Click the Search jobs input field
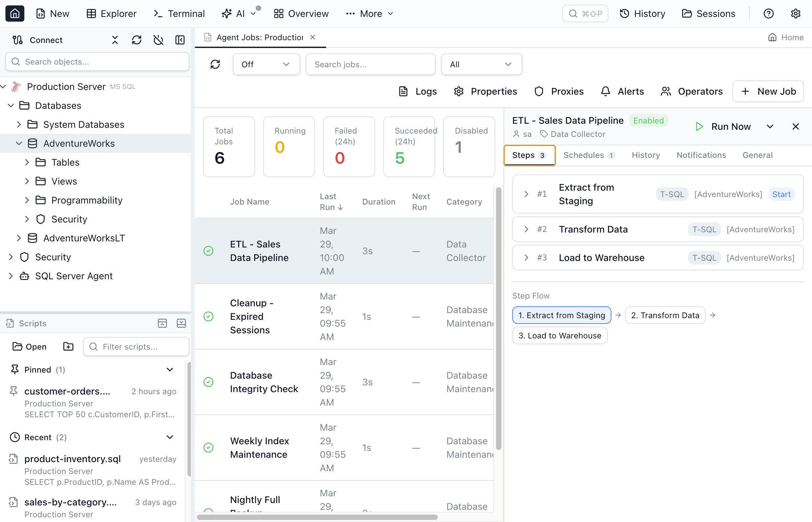 point(370,64)
